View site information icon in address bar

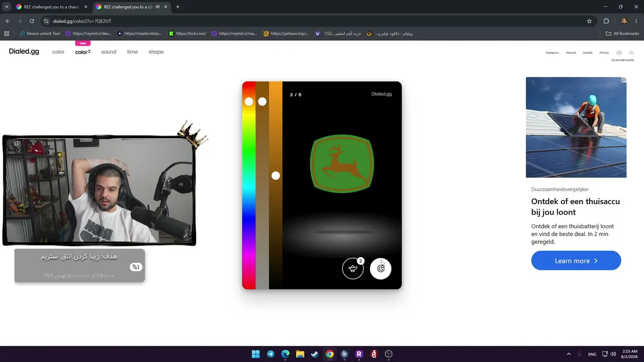pyautogui.click(x=46, y=21)
